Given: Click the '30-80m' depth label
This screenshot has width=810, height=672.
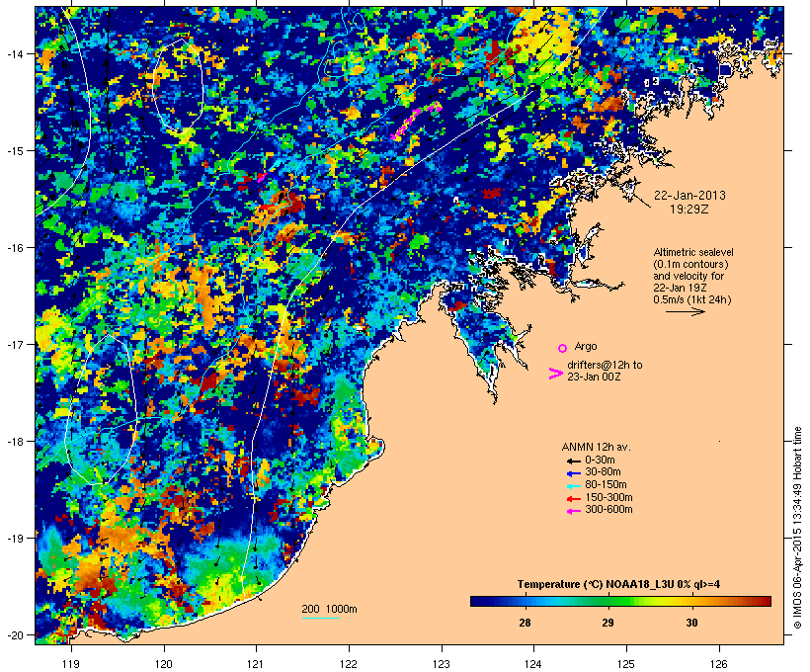Looking at the screenshot, I should point(603,472).
